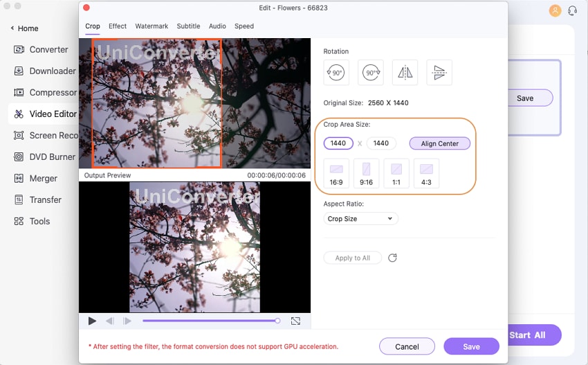Step to next frame
588x365 pixels.
point(127,321)
